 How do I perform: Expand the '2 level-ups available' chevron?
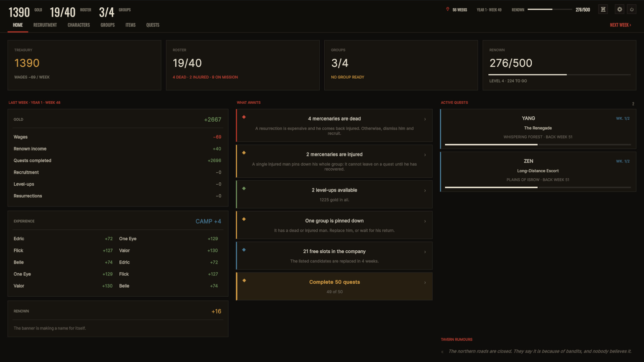pos(425,191)
